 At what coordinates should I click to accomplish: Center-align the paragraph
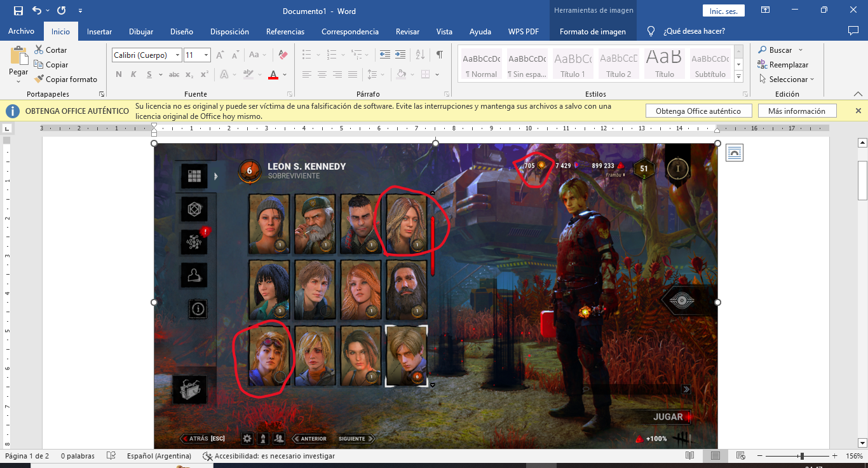[322, 74]
